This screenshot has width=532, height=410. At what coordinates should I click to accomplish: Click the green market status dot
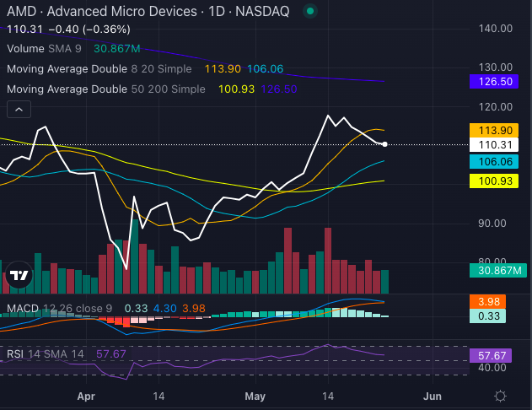(x=309, y=11)
